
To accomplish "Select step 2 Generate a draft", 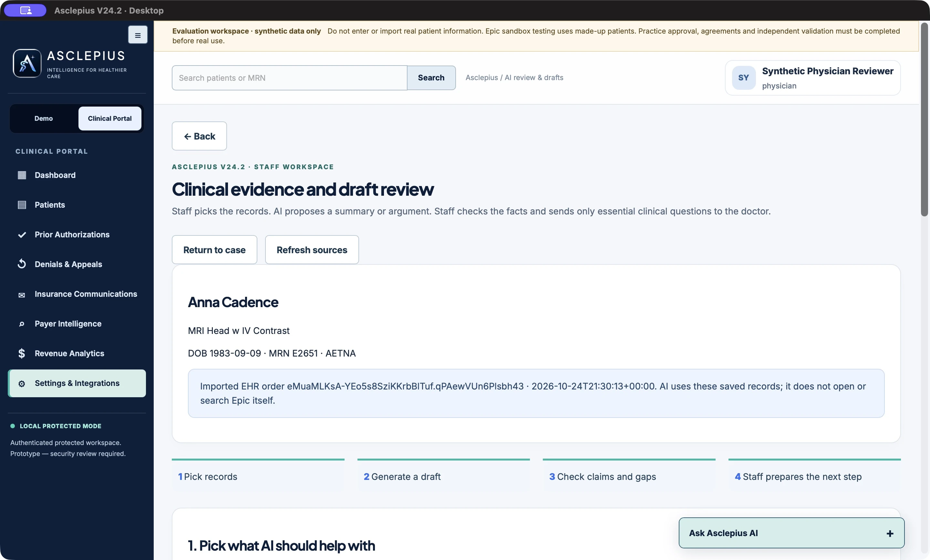I will [x=443, y=476].
